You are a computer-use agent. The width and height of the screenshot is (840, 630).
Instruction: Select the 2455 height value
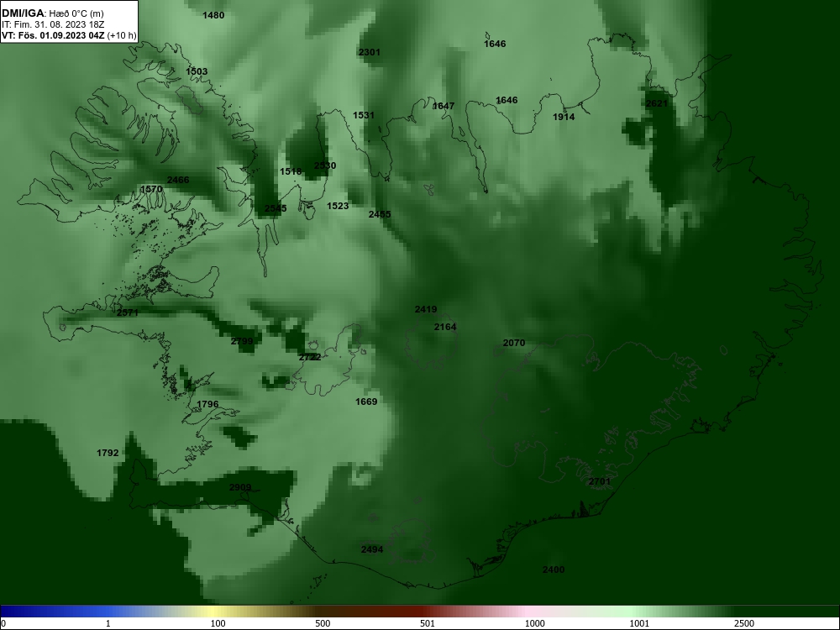(380, 214)
